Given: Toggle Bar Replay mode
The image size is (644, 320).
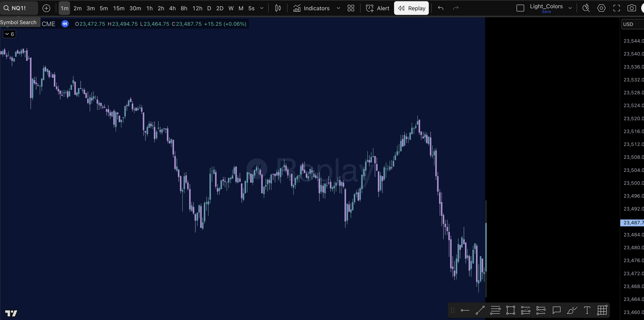Looking at the screenshot, I should (x=412, y=8).
